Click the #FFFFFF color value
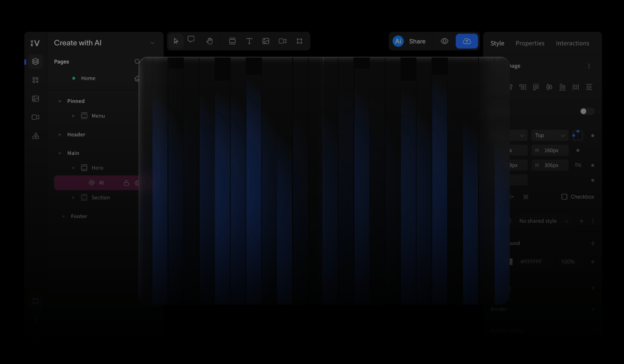The width and height of the screenshot is (624, 364). click(x=531, y=262)
